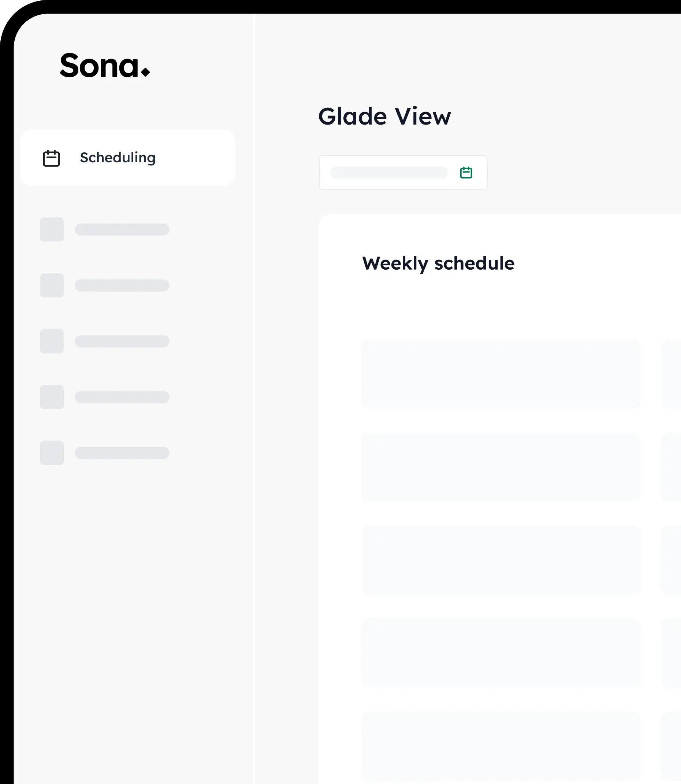
Task: Click the Weekly schedule title
Action: (x=438, y=263)
